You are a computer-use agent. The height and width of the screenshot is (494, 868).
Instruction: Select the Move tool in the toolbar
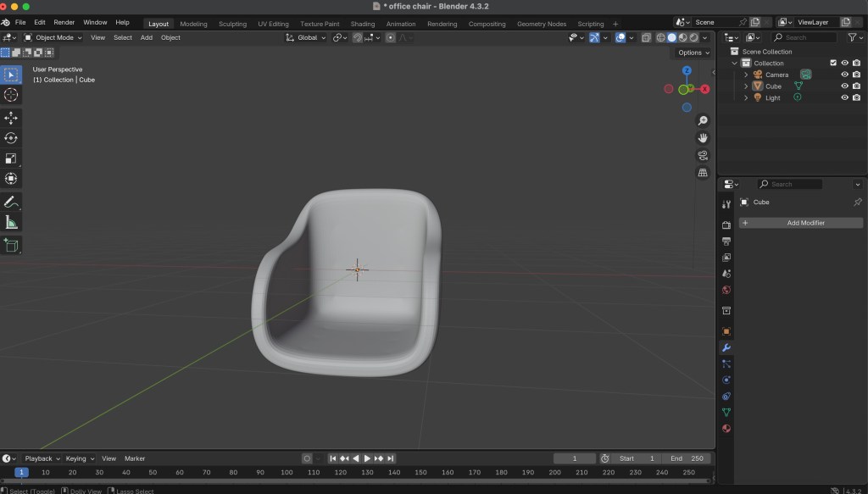pyautogui.click(x=11, y=118)
